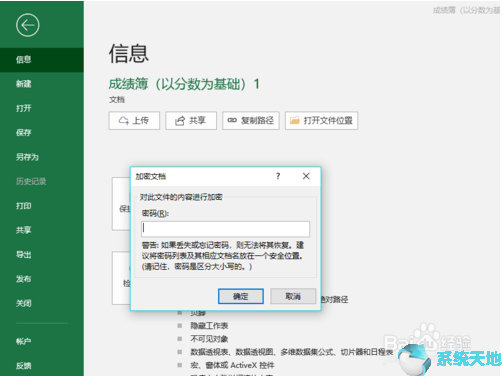The height and width of the screenshot is (376, 503).
Task: Click the help question mark in 加密文档 dialog
Action: 278,176
